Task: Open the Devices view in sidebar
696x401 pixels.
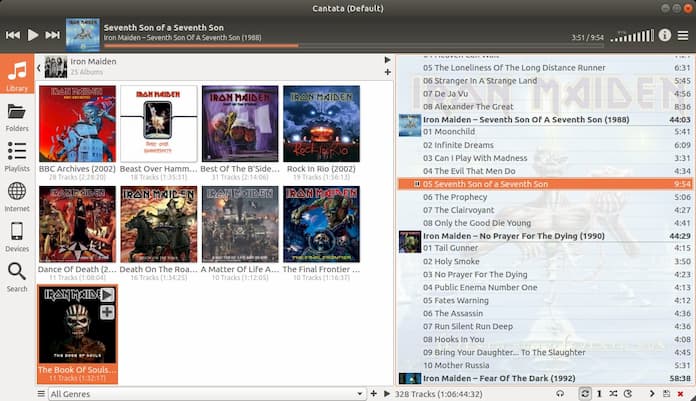Action: point(17,236)
